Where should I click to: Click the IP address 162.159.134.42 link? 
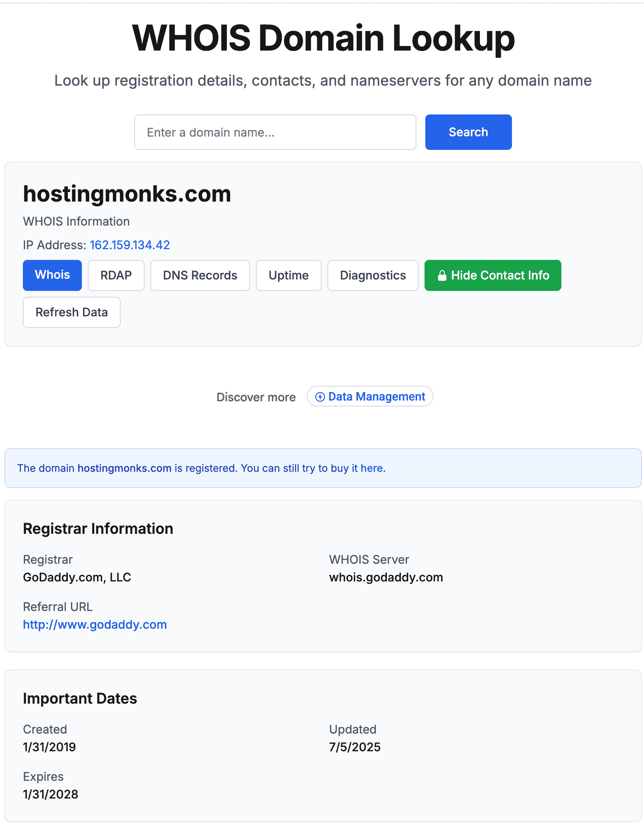pos(129,244)
